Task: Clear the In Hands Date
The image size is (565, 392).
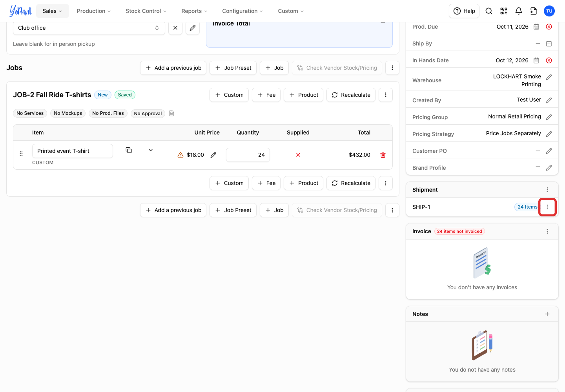Action: click(549, 60)
